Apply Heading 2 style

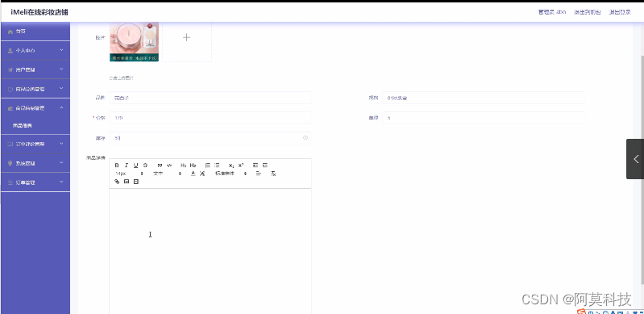pyautogui.click(x=193, y=165)
